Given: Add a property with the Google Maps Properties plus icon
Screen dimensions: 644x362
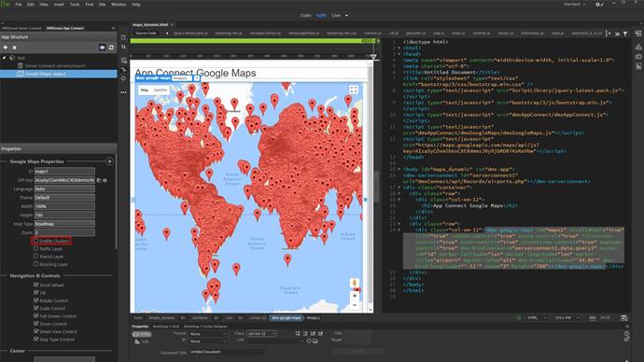Looking at the screenshot, I should pos(109,161).
